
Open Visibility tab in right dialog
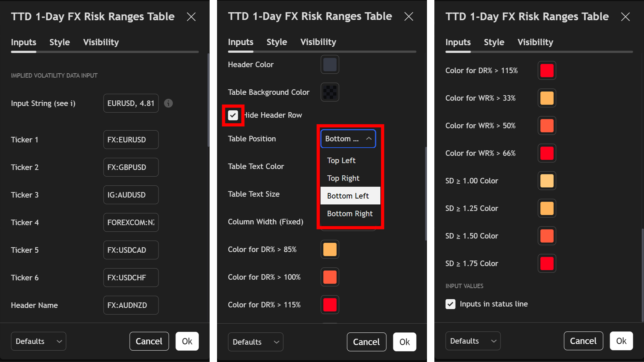pyautogui.click(x=535, y=42)
